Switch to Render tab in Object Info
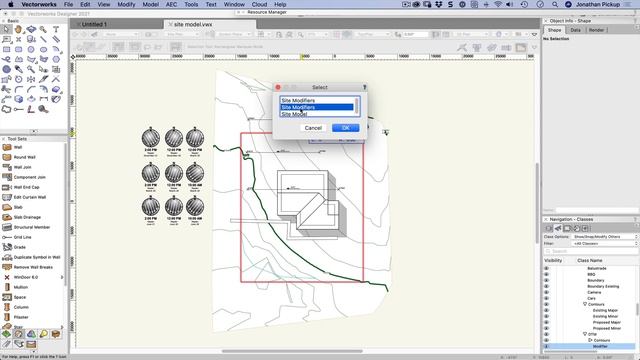Screen dimensions: 640x360 tap(596, 30)
